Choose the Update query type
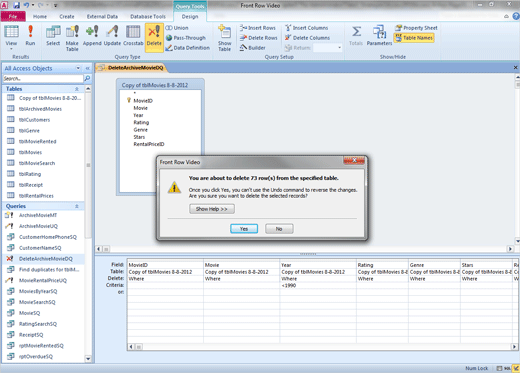520x373 pixels. (112, 35)
